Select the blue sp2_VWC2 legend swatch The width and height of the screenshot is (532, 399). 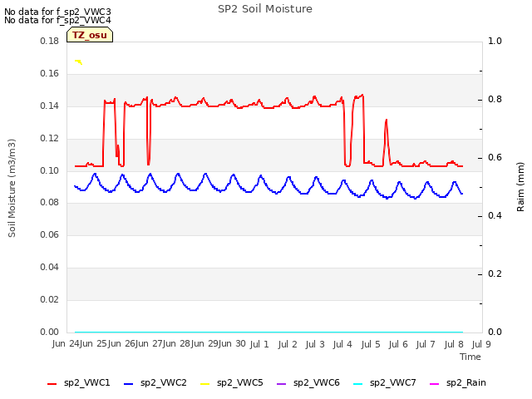pos(128,384)
